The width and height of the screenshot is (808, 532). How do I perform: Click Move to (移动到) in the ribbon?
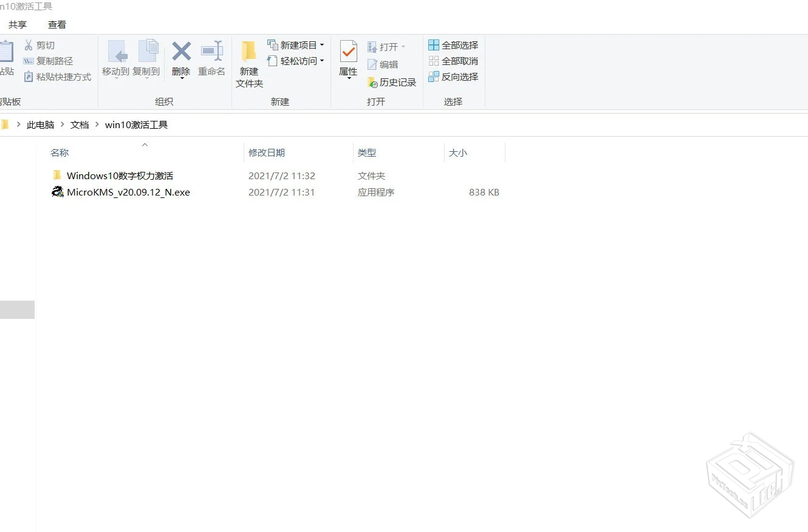pos(115,59)
